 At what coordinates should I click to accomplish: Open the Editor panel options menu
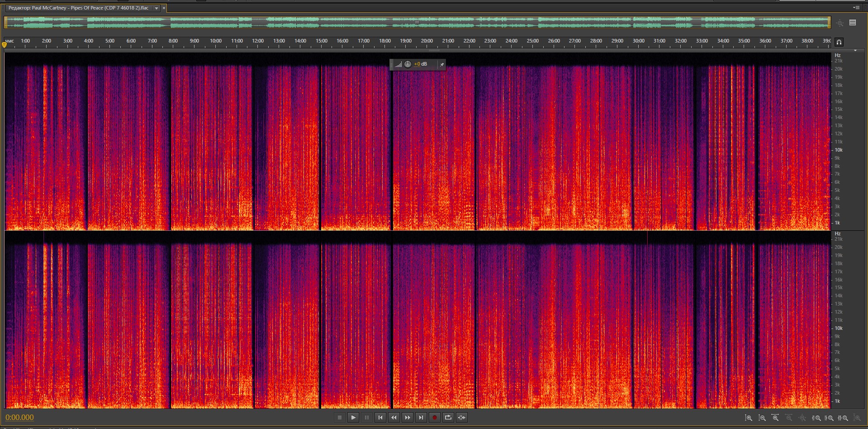coord(856,8)
